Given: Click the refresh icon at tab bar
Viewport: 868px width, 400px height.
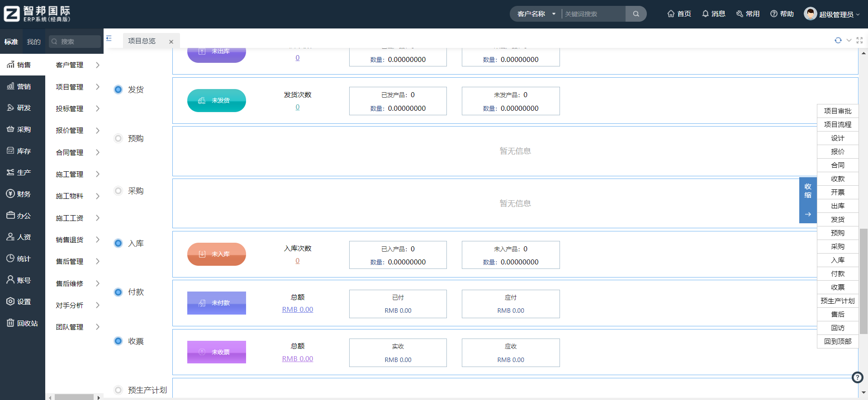Looking at the screenshot, I should (838, 40).
